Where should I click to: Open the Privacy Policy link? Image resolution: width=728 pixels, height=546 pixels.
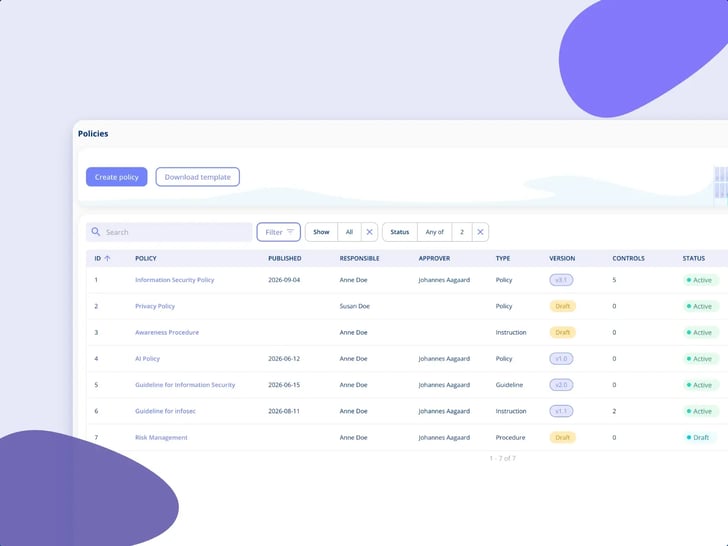point(155,306)
